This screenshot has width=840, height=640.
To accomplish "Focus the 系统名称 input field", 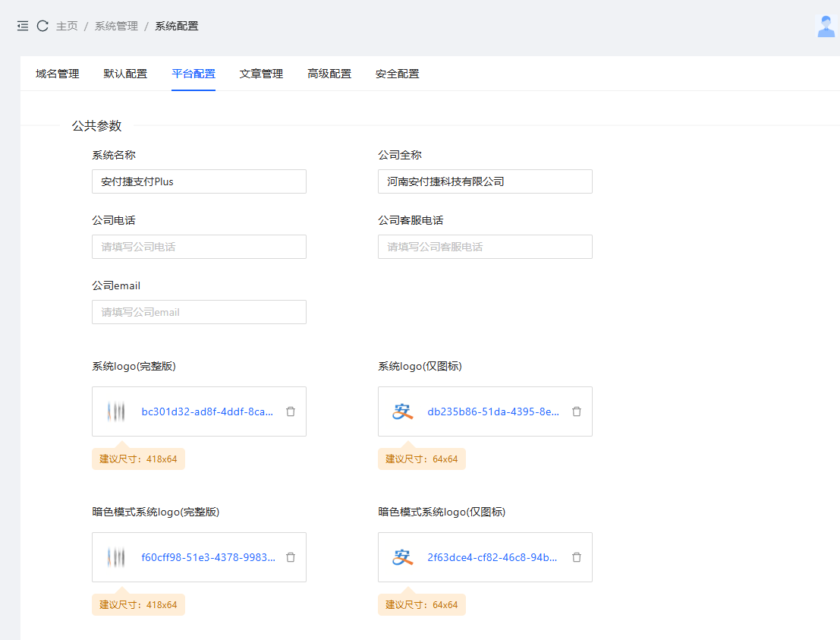I will (x=199, y=181).
